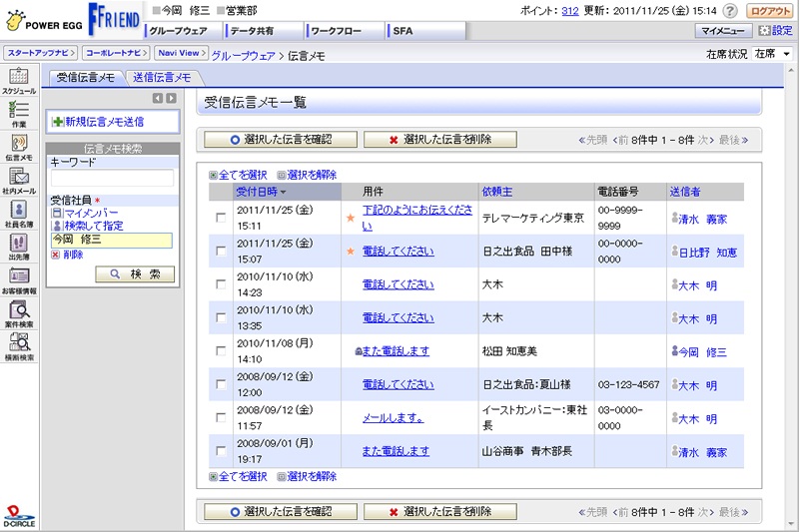
Task: Open 下記のようにお伝えください memo link
Action: (x=416, y=218)
